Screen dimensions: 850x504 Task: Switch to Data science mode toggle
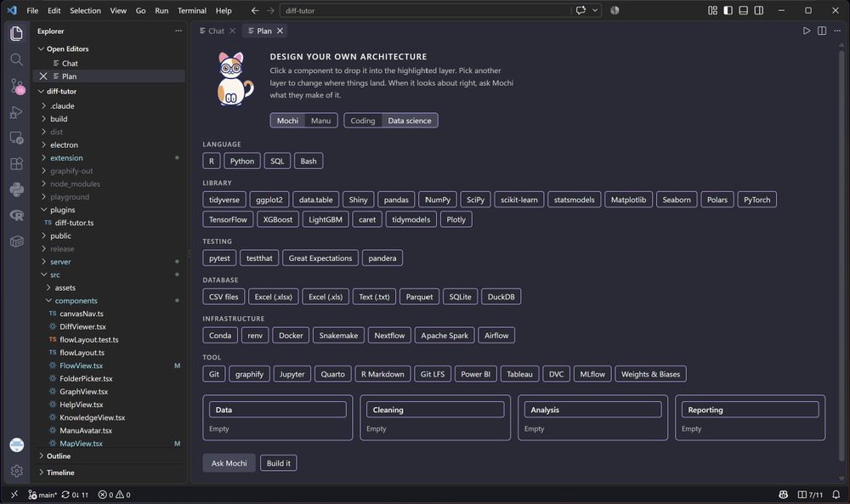click(410, 121)
